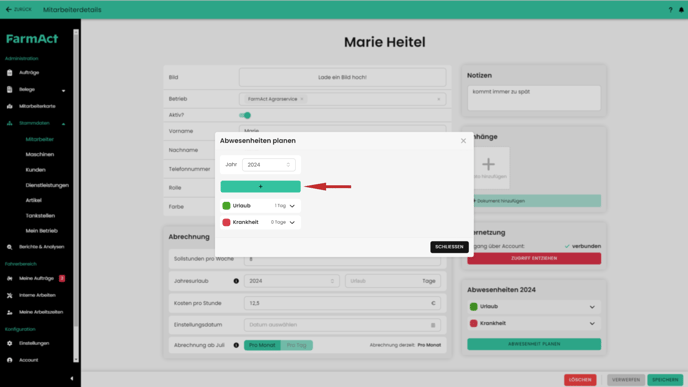Expand the Urlaub row in dialog

[292, 206]
